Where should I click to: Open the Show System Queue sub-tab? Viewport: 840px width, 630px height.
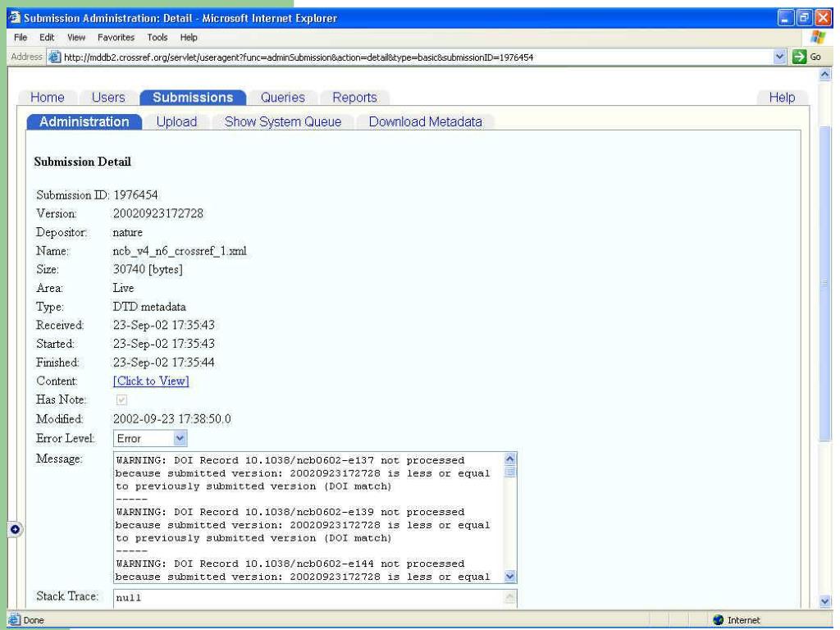click(x=283, y=122)
